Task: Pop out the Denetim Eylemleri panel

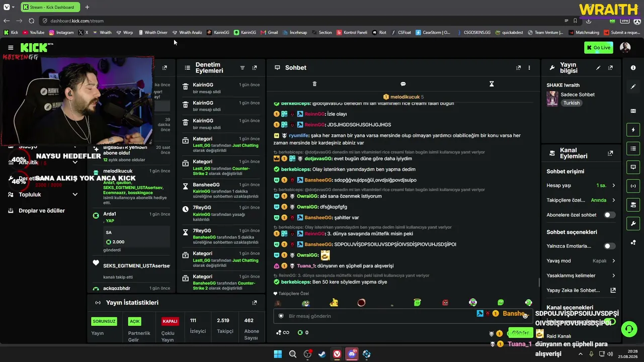Action: [x=255, y=68]
